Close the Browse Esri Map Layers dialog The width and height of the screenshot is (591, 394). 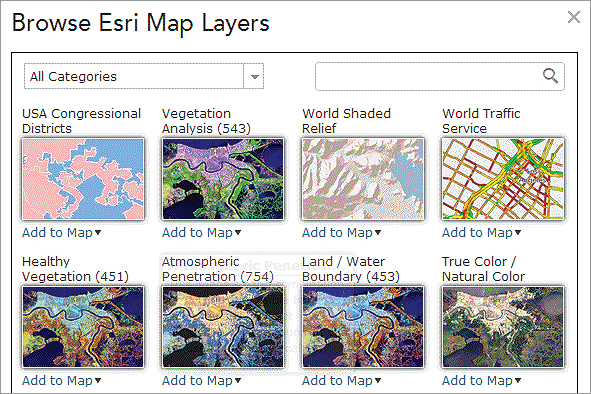(x=574, y=17)
